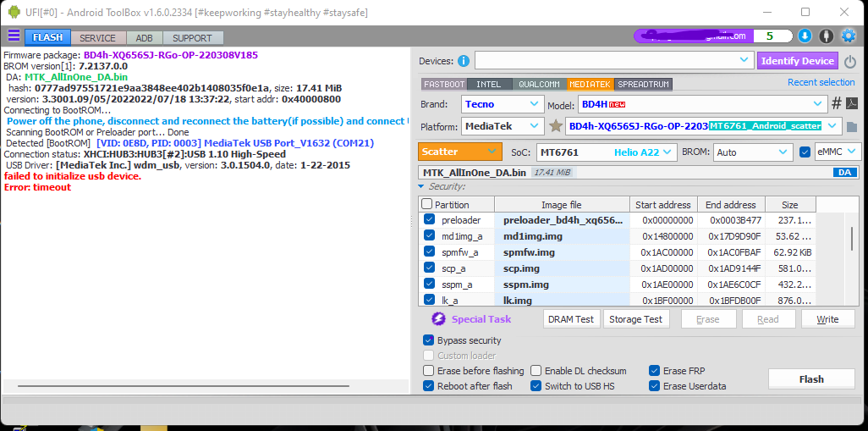
Task: Open settings gear icon
Action: 848,36
